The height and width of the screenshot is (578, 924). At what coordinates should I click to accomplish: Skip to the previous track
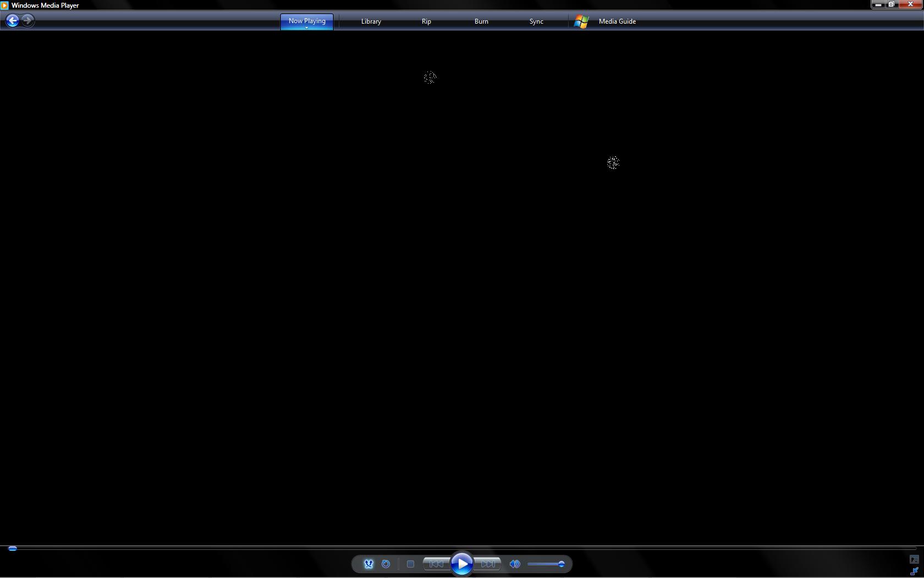click(x=436, y=564)
